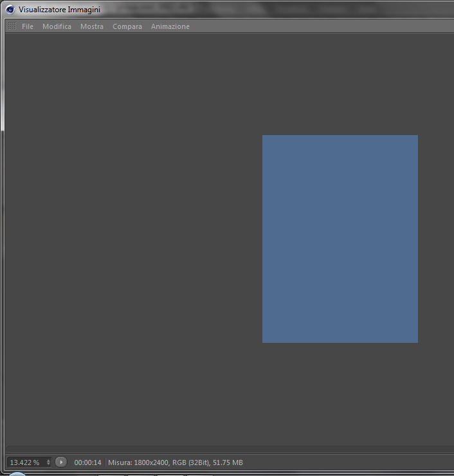The height and width of the screenshot is (476, 454).
Task: Click the blue rendered image preview
Action: [340, 239]
